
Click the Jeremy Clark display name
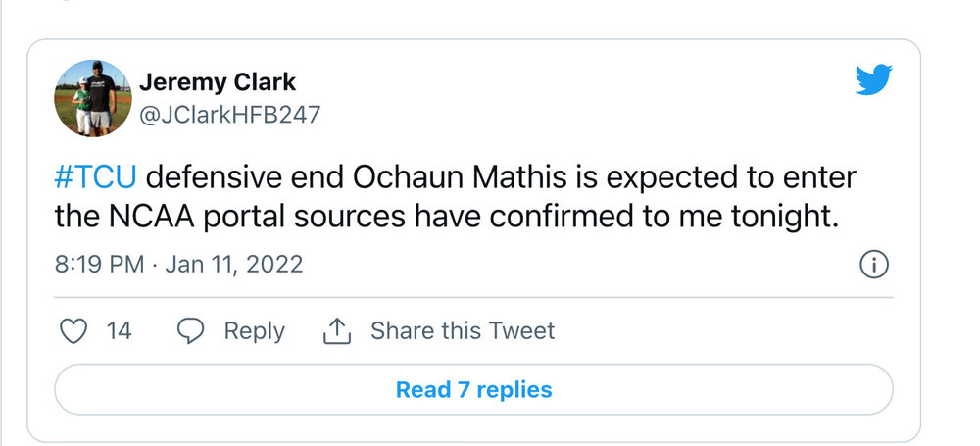(218, 81)
